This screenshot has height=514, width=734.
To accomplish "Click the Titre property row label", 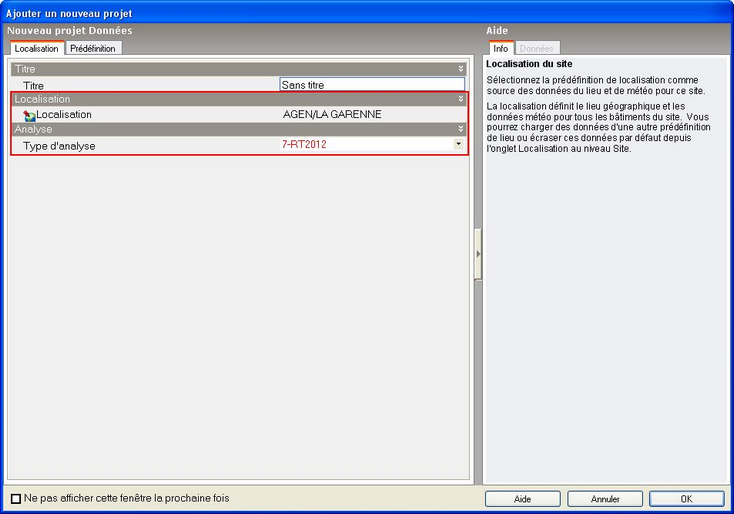I will pyautogui.click(x=34, y=86).
